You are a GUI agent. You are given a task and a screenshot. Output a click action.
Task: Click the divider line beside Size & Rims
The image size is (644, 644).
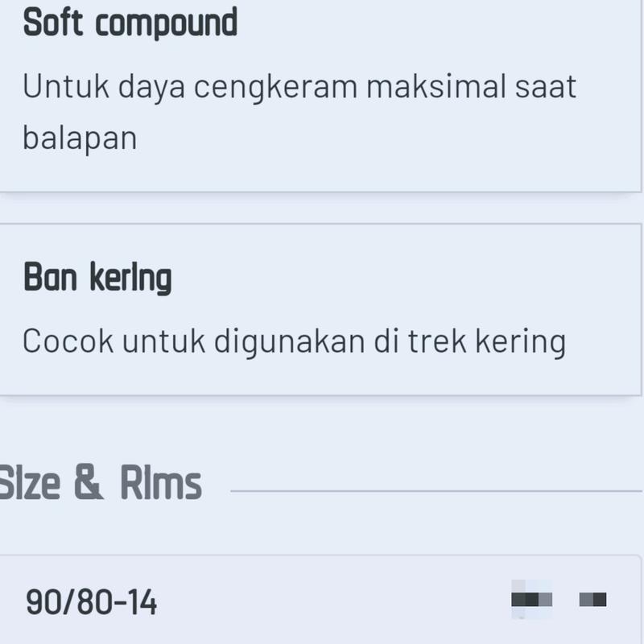[435, 490]
